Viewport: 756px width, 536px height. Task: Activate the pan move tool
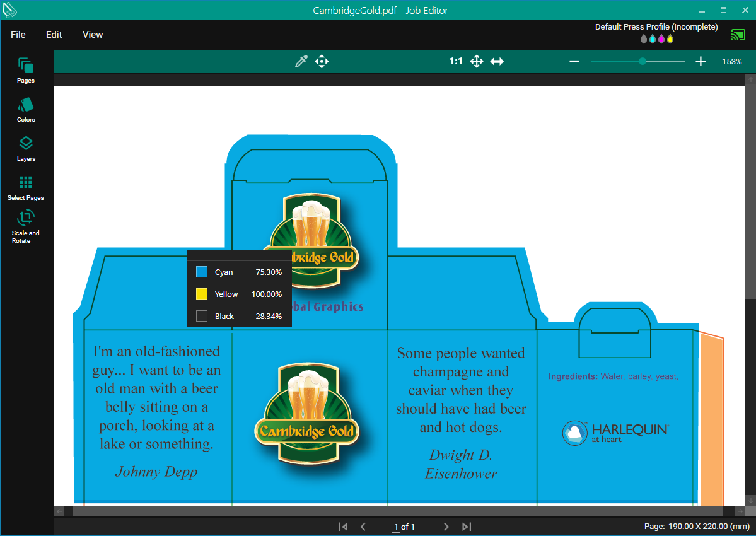coord(322,61)
